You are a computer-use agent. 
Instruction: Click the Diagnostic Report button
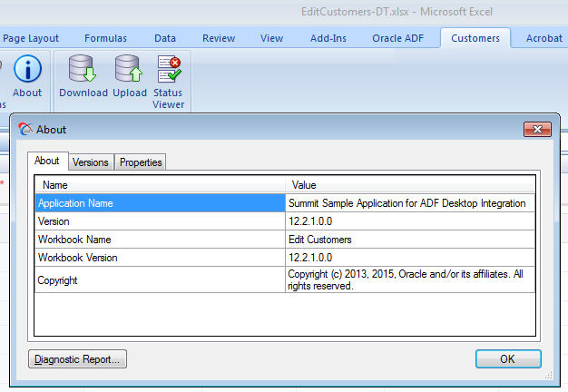[77, 359]
